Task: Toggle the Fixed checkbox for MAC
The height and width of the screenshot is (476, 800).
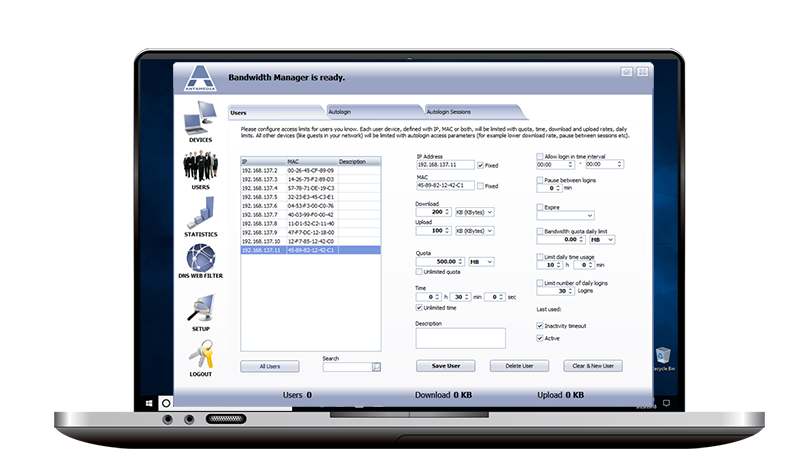Action: (x=480, y=186)
